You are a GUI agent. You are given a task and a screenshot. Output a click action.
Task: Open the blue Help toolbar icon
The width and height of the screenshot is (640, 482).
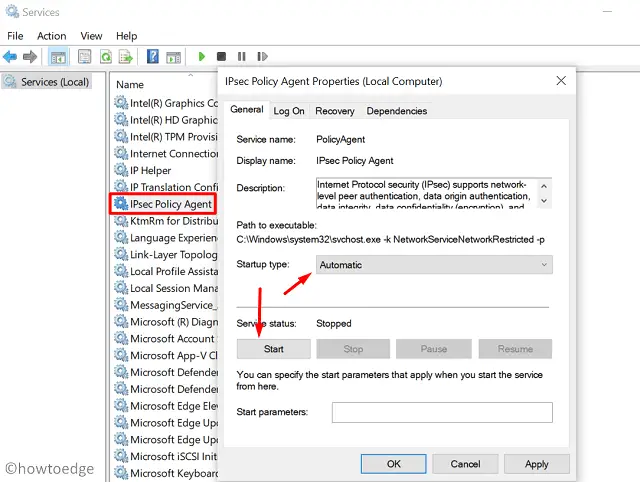[x=153, y=56]
